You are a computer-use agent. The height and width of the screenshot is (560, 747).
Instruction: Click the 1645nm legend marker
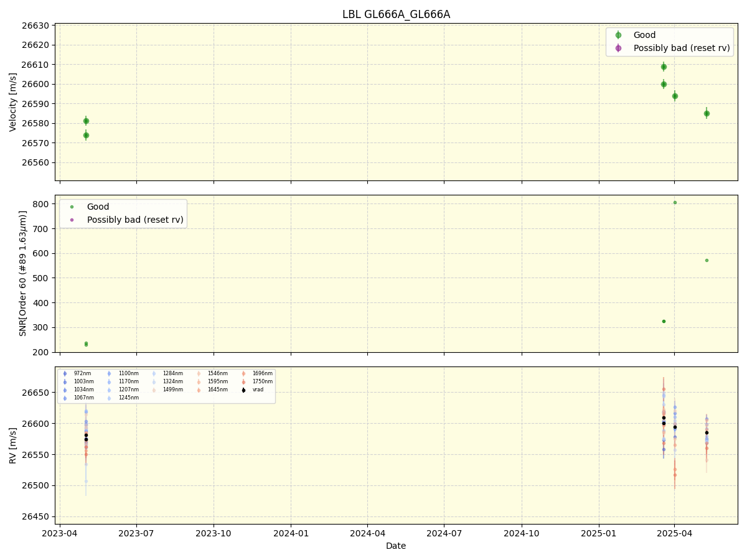[x=199, y=390]
